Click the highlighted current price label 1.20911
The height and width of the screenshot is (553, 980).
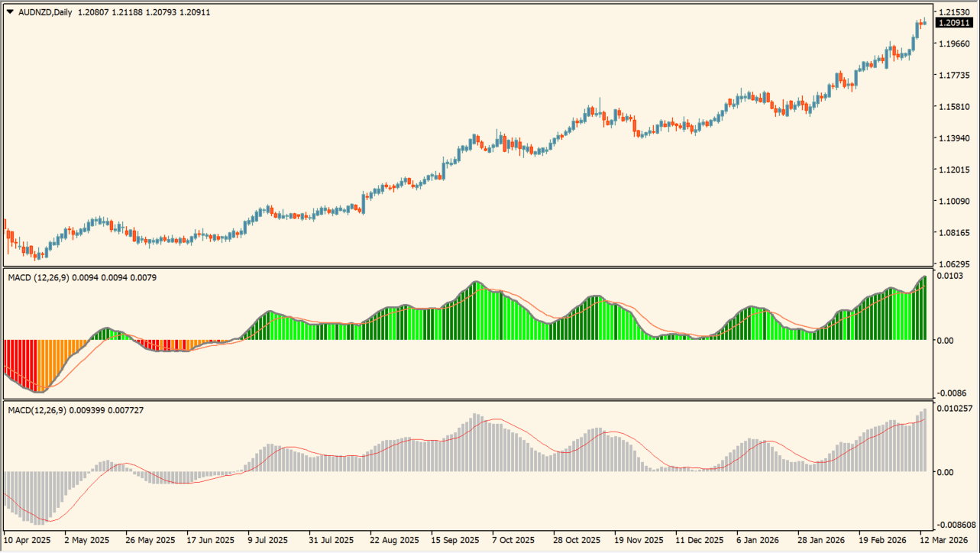(956, 24)
